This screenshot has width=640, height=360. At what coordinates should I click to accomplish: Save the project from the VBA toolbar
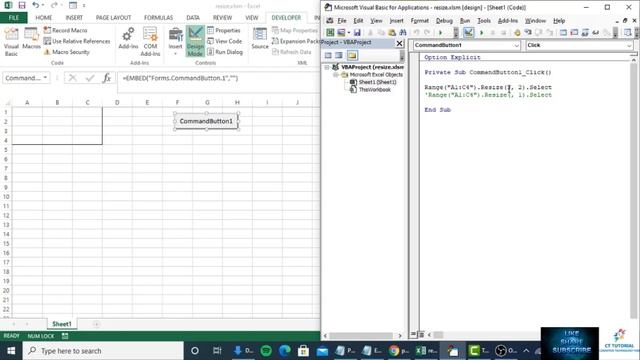pyautogui.click(x=357, y=32)
